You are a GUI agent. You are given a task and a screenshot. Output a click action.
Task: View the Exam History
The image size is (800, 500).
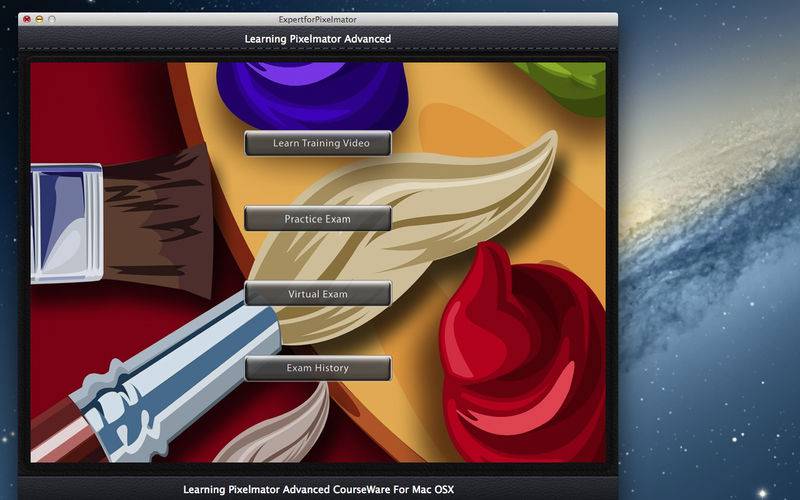[318, 368]
